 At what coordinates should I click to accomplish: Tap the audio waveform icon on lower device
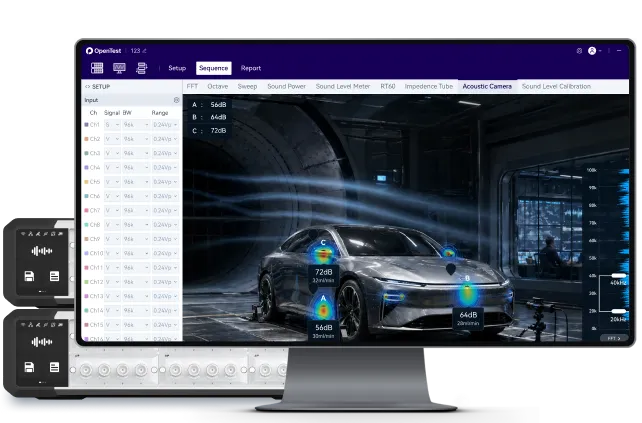[42, 342]
